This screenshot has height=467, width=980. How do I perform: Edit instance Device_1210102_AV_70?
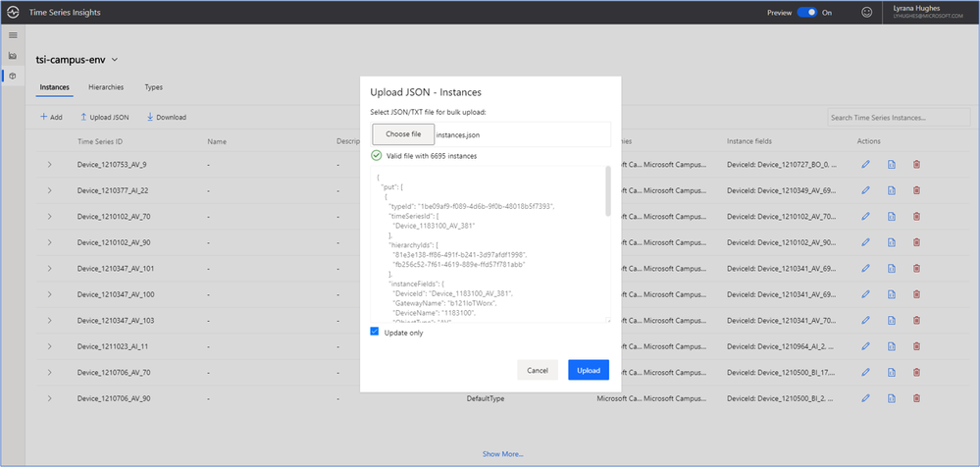865,216
